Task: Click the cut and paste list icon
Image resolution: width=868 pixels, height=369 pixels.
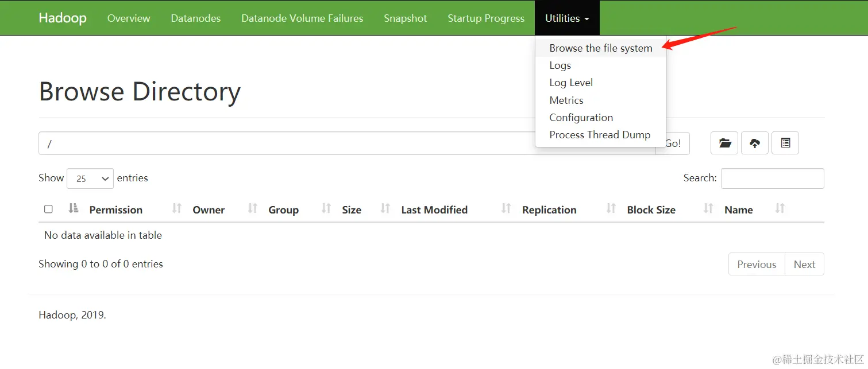Action: pos(785,143)
